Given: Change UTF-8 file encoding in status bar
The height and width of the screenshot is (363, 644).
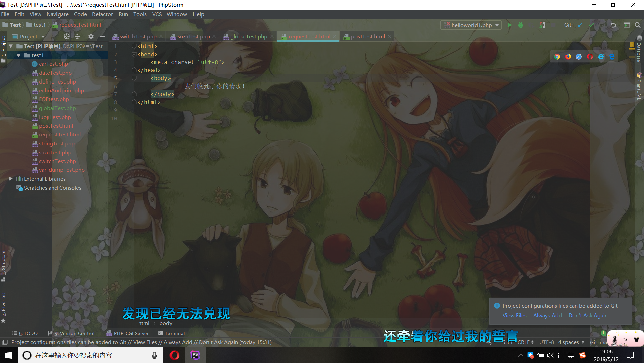Looking at the screenshot, I should [546, 342].
